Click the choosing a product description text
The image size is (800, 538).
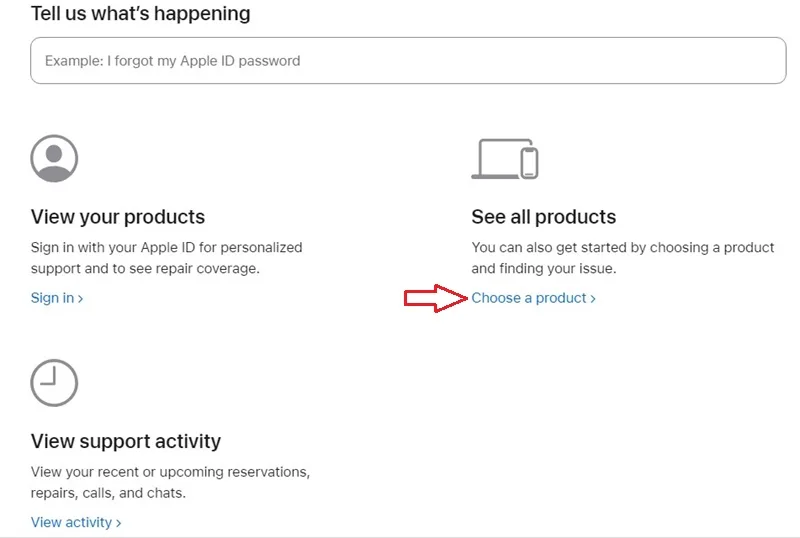[623, 258]
